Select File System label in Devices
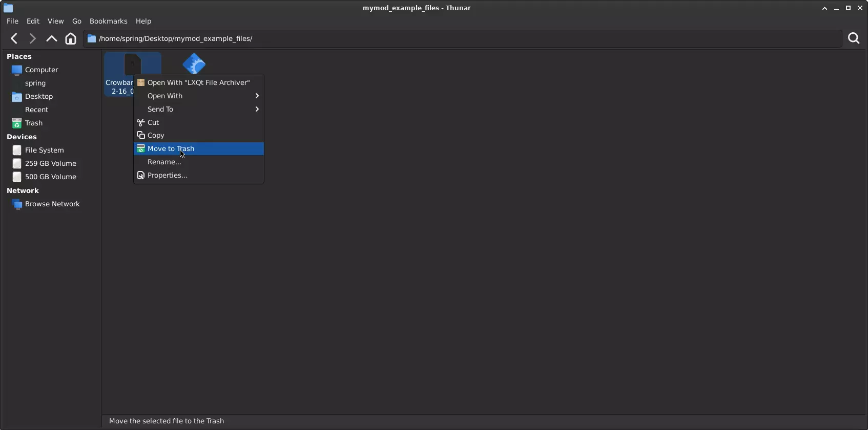This screenshot has height=430, width=868. tap(45, 150)
